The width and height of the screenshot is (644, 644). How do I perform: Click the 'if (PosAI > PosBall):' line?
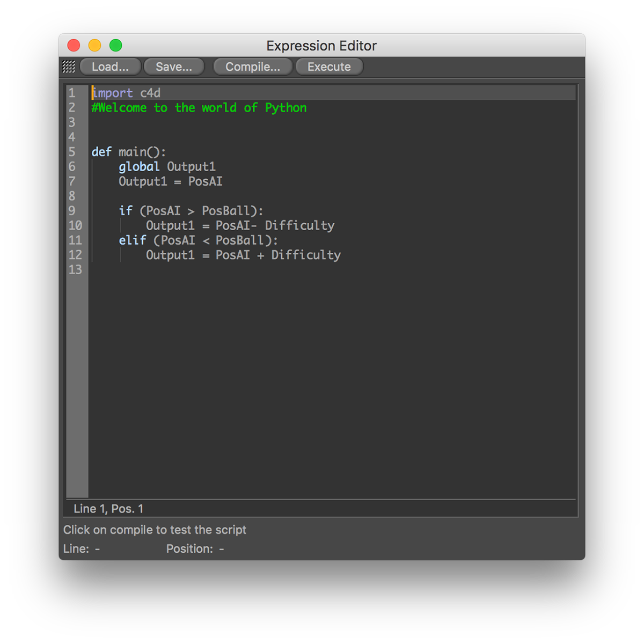tap(191, 211)
